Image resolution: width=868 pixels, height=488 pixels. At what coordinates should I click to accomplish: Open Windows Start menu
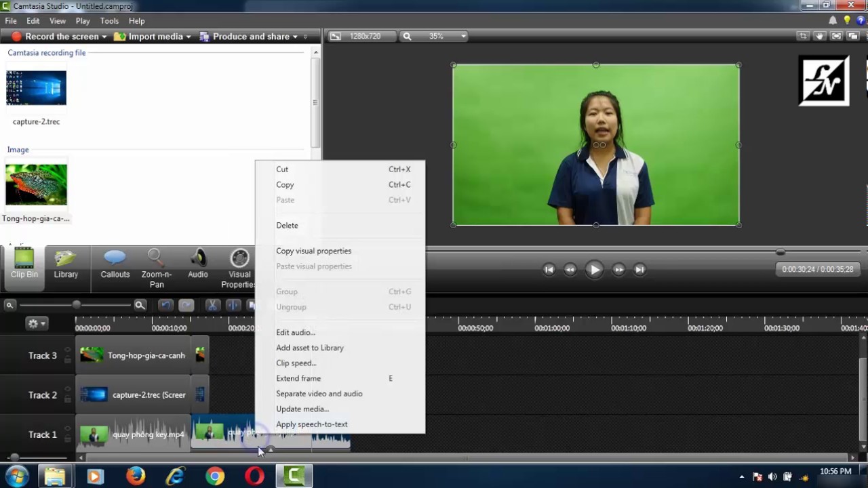tap(17, 476)
